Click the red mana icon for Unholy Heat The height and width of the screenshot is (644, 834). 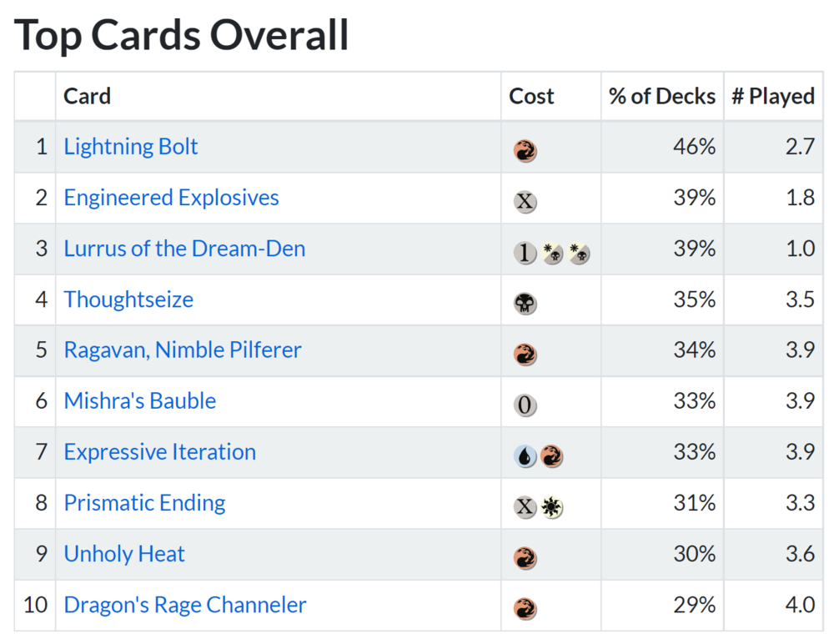(525, 558)
